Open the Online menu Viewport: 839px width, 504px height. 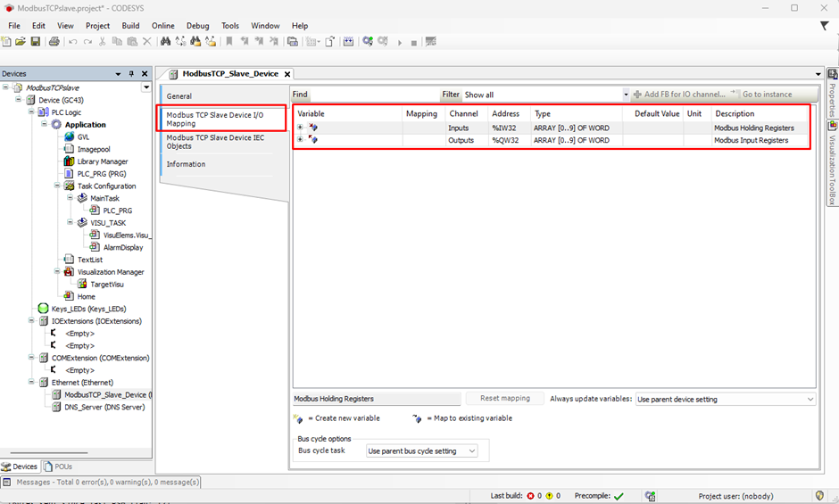[x=162, y=26]
